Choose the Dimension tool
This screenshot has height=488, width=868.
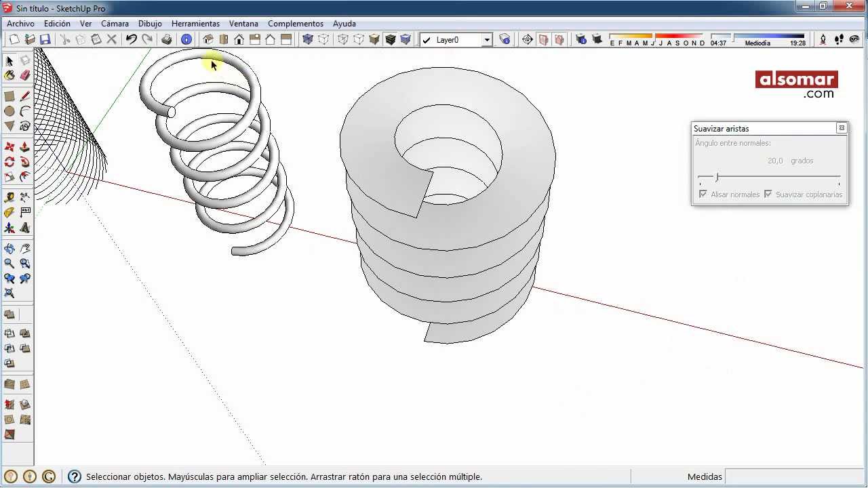pos(25,198)
